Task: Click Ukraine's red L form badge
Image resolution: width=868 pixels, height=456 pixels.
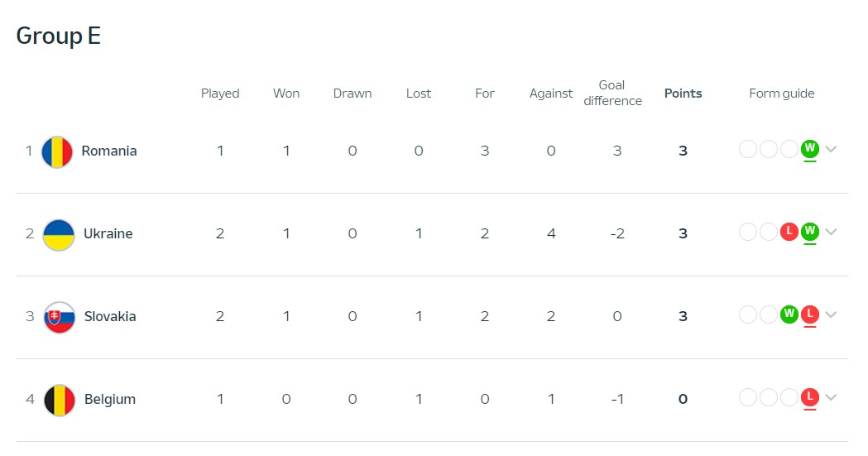Action: (x=789, y=232)
